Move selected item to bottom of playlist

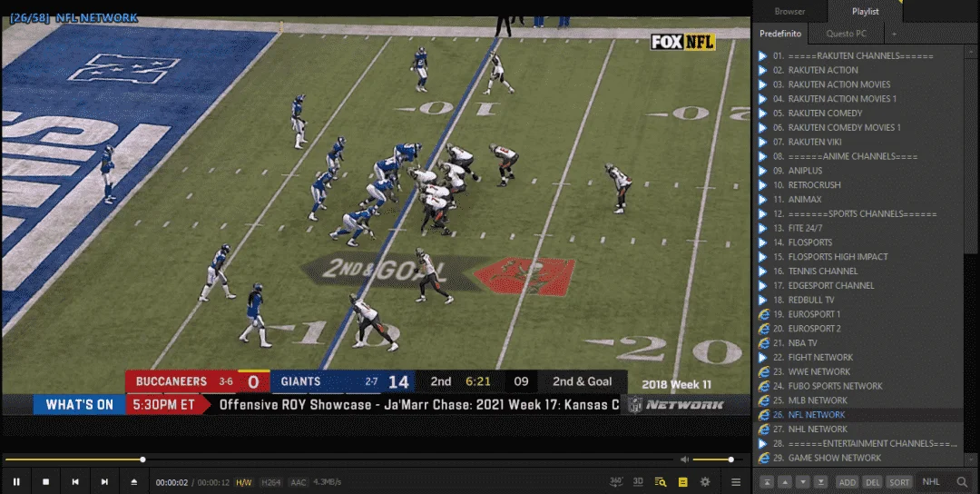click(x=821, y=482)
